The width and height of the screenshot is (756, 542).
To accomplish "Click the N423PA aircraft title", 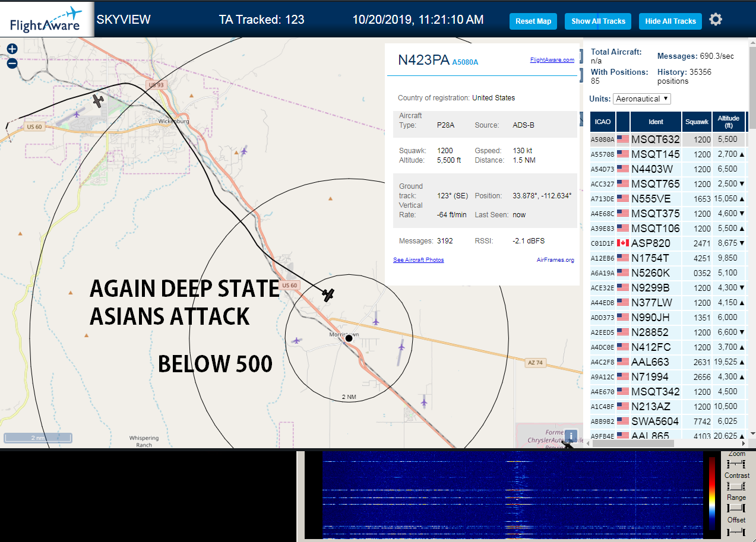I will pyautogui.click(x=423, y=60).
